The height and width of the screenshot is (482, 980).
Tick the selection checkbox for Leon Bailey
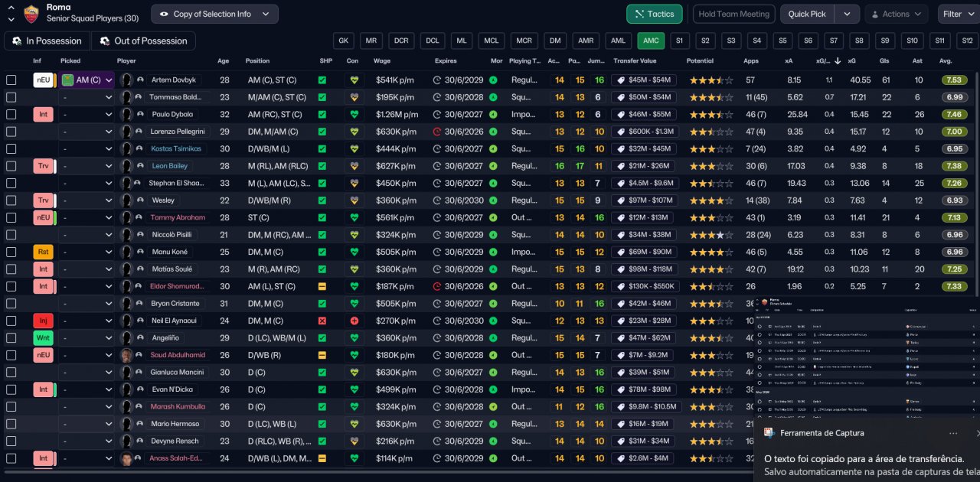pyautogui.click(x=11, y=166)
